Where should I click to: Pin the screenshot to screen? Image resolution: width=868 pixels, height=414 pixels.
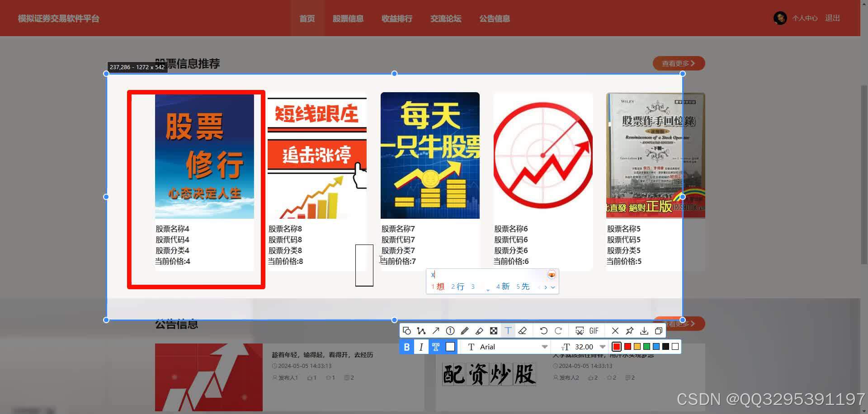[x=630, y=331]
